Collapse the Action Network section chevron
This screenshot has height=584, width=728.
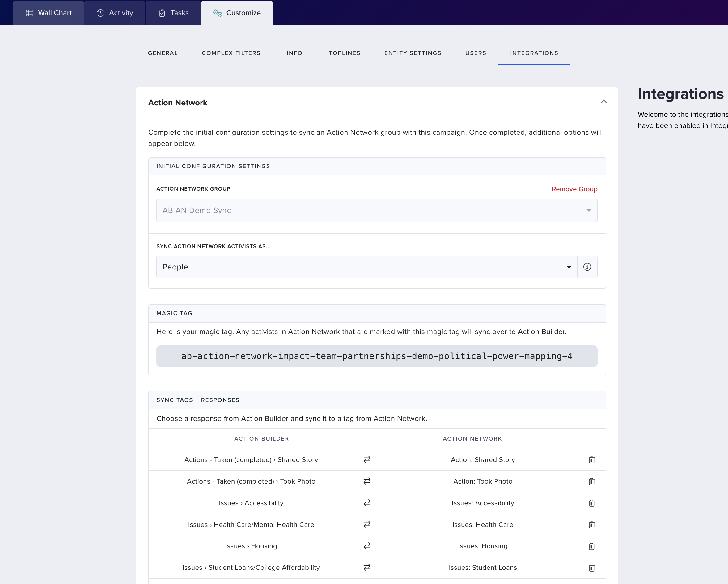click(x=604, y=102)
